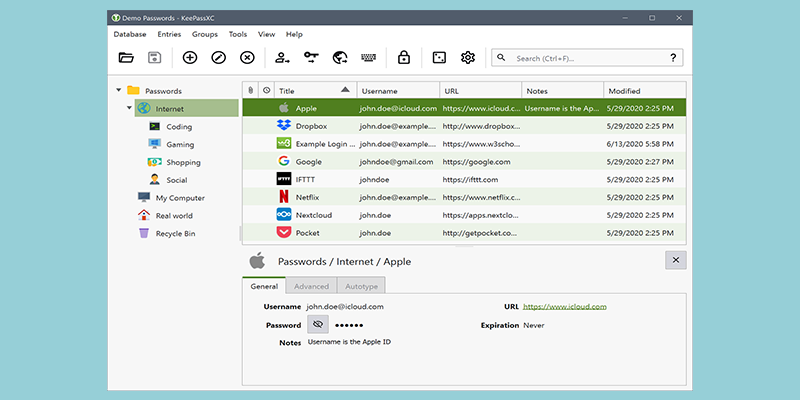Select the Passwords root group
Viewport: 800px width, 400px height.
[x=163, y=91]
